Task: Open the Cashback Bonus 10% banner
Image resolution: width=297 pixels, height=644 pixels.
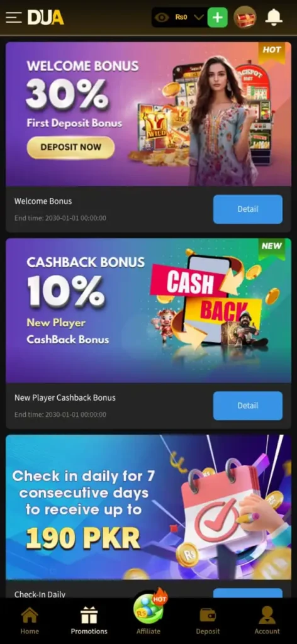Action: click(148, 311)
